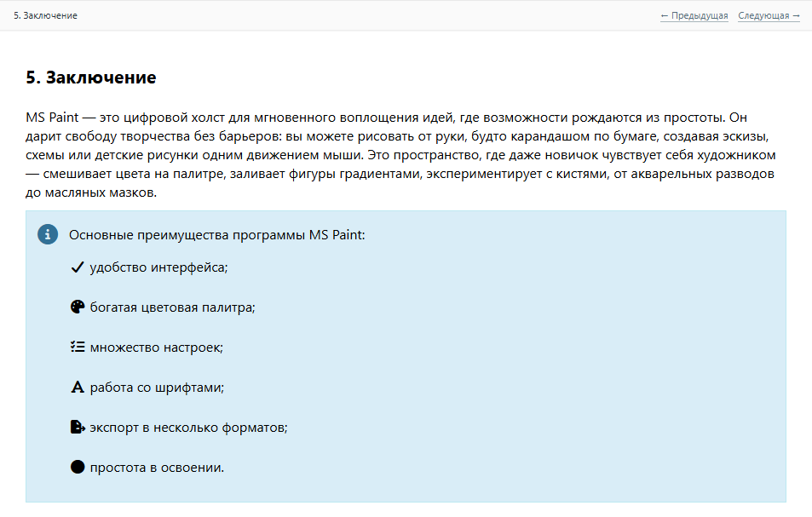Image resolution: width=812 pixels, height=517 pixels.
Task: Go to previous page via '← Предыдущая'
Action: click(x=694, y=15)
